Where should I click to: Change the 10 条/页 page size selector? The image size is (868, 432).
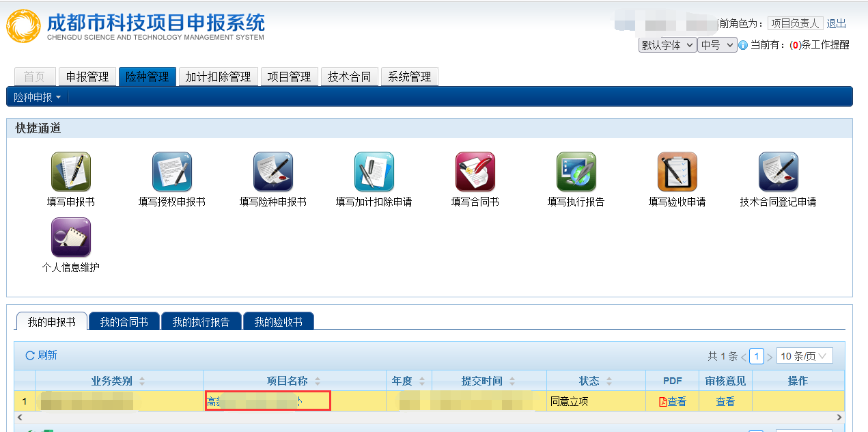pos(804,356)
